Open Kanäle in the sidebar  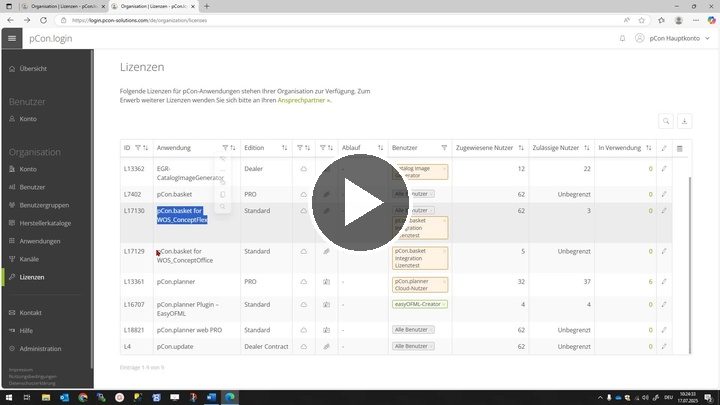pyautogui.click(x=29, y=259)
